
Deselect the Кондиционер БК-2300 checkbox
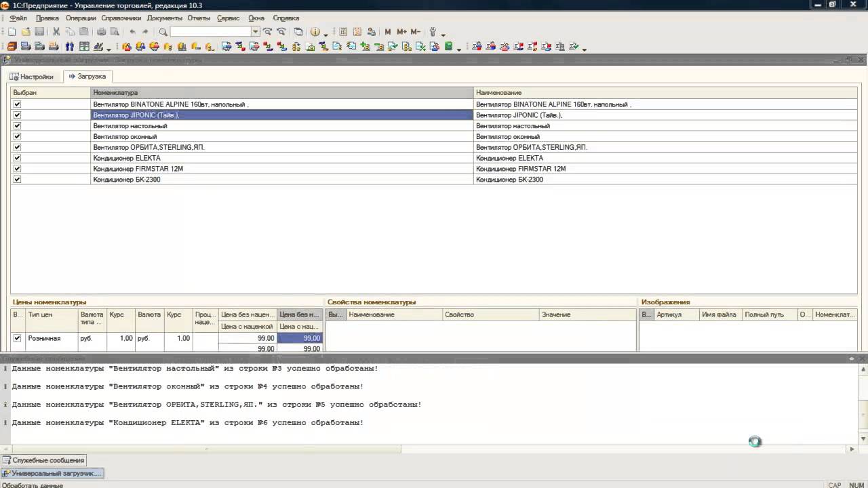17,180
